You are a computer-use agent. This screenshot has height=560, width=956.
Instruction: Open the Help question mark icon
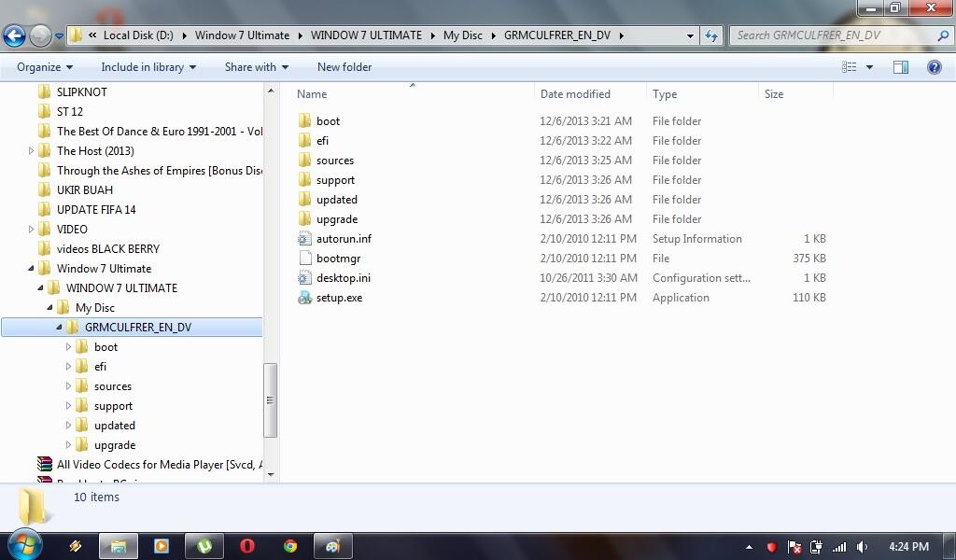pos(934,67)
